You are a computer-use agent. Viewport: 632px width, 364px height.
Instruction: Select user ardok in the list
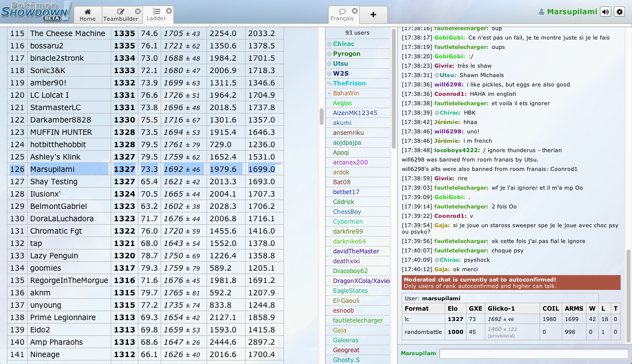(358, 172)
